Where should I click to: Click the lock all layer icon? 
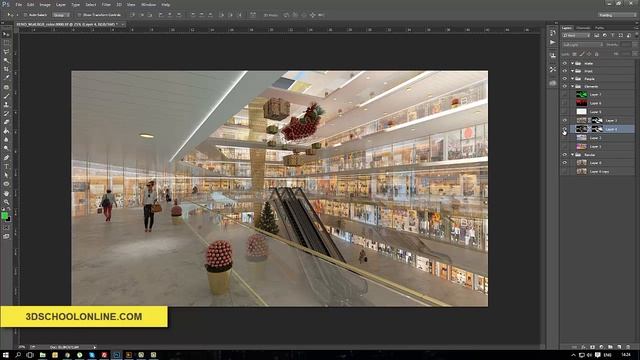596,54
